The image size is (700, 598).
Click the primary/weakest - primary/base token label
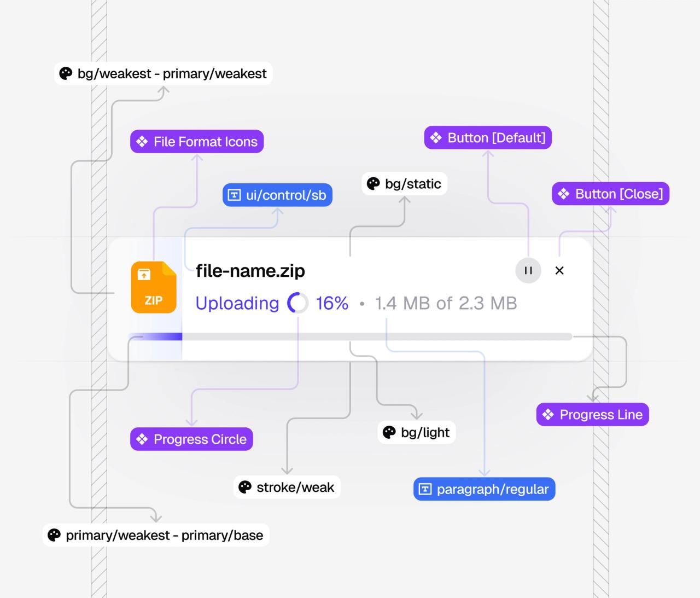click(156, 535)
